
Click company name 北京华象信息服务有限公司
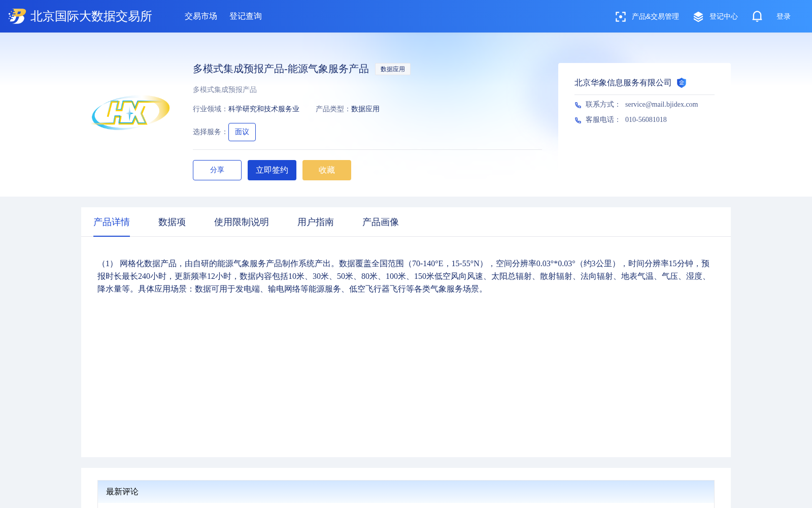[x=623, y=83]
